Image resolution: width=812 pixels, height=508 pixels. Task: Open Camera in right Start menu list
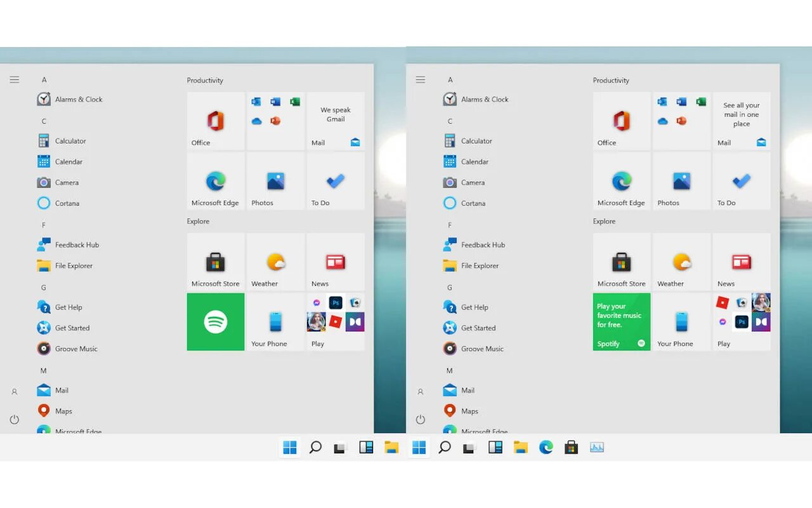(464, 182)
